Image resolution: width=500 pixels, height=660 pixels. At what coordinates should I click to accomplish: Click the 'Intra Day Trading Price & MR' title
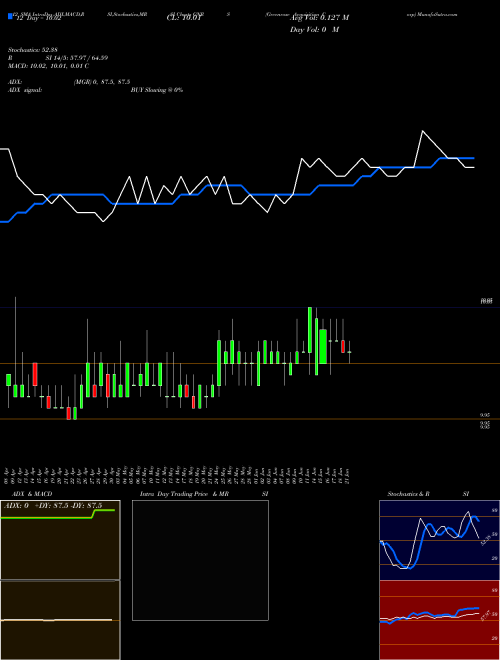(184, 494)
